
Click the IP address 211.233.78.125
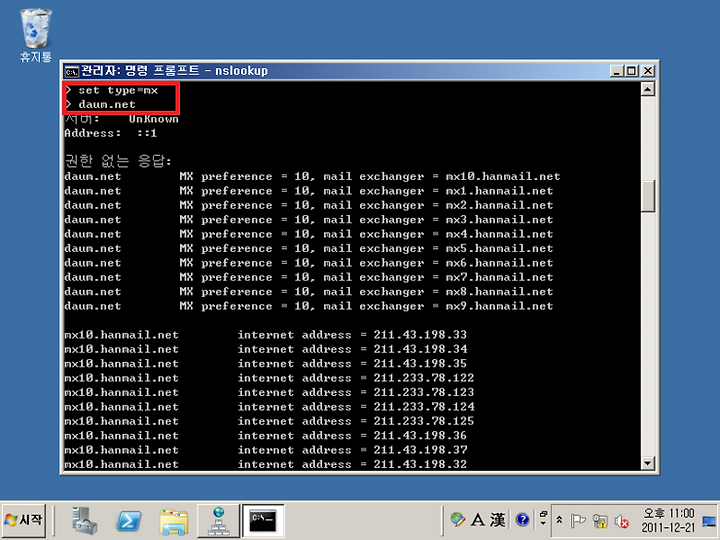click(x=423, y=421)
